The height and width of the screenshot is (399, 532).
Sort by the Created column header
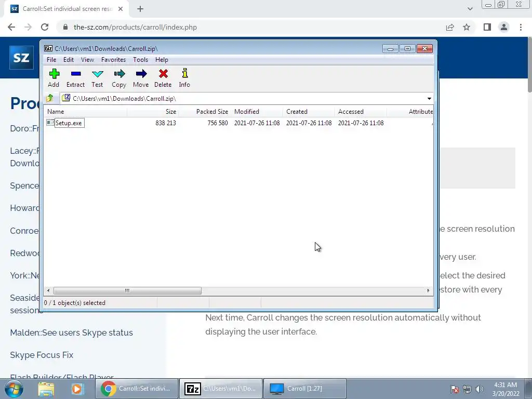[309, 112]
